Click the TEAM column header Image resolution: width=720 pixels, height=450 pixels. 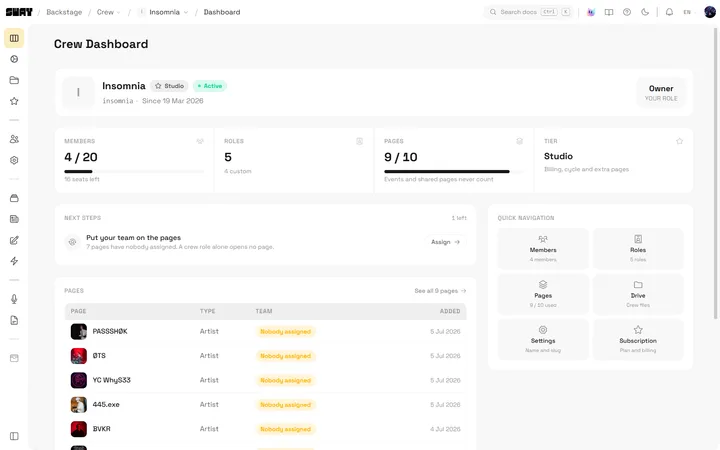pos(264,311)
